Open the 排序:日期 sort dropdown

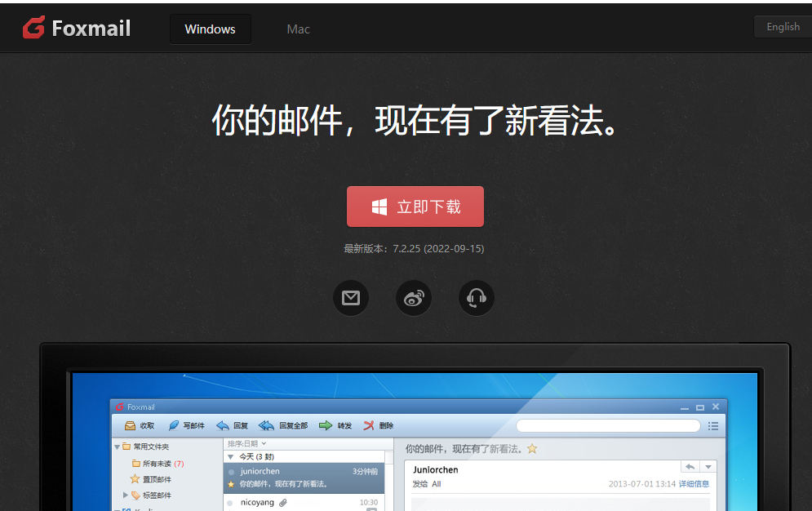tap(246, 444)
